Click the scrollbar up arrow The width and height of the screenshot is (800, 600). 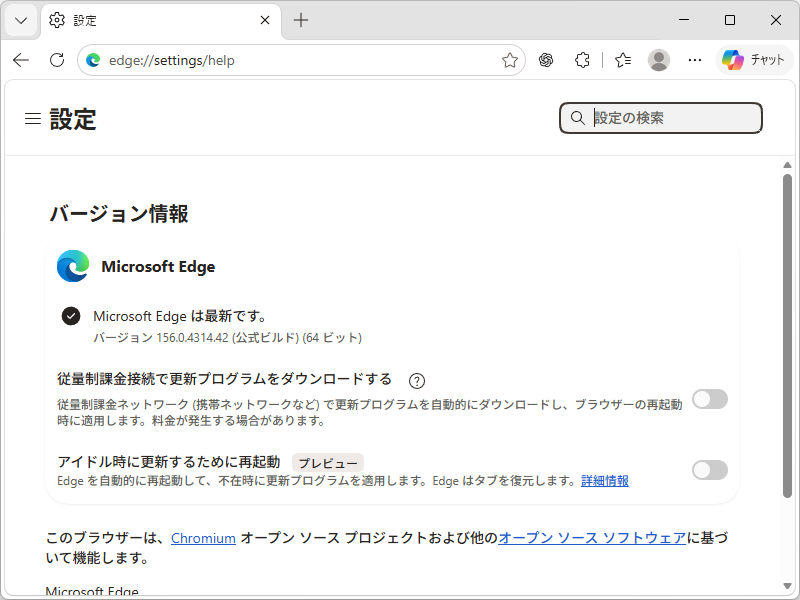tap(787, 165)
